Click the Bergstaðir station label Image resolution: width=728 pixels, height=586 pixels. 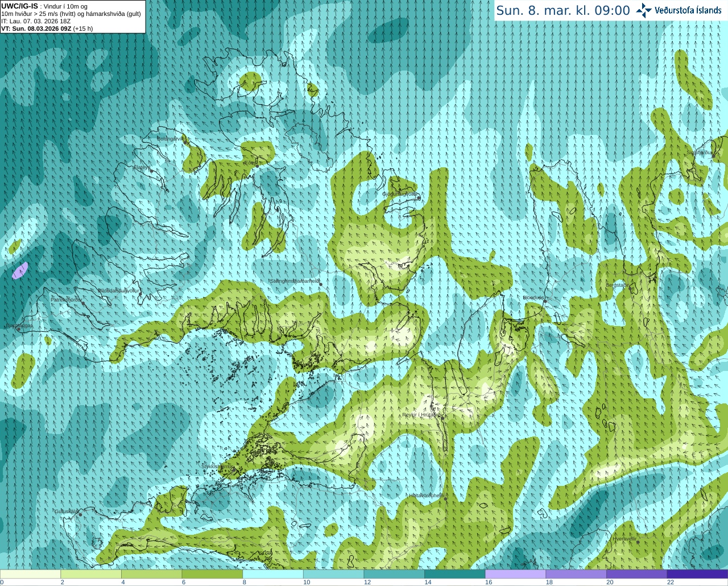617,285
